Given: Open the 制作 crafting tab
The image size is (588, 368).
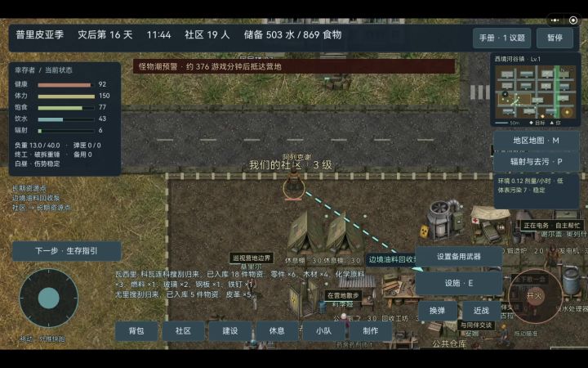Looking at the screenshot, I should pos(371,331).
